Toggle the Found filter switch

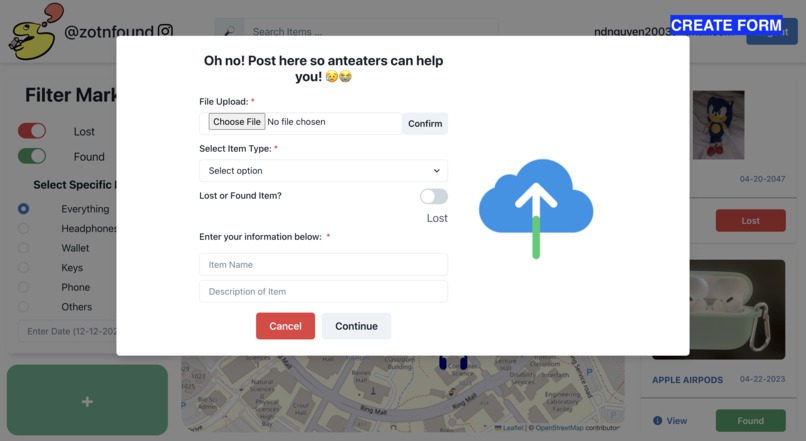[32, 156]
